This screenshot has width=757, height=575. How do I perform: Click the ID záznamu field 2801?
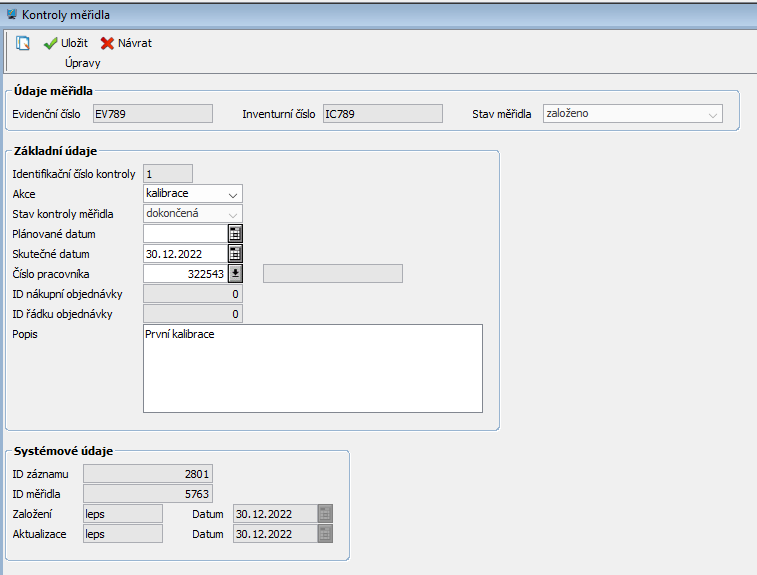point(147,474)
